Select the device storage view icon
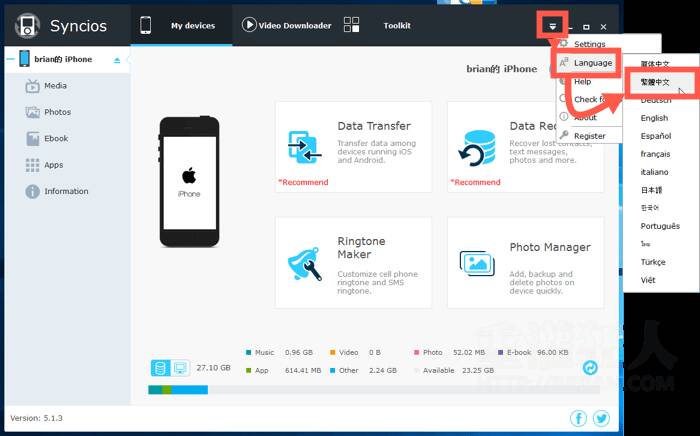 coord(160,368)
